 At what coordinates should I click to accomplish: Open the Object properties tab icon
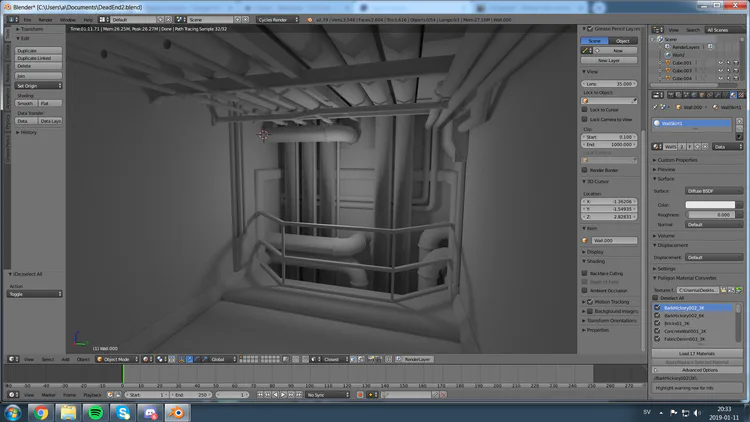coord(702,95)
